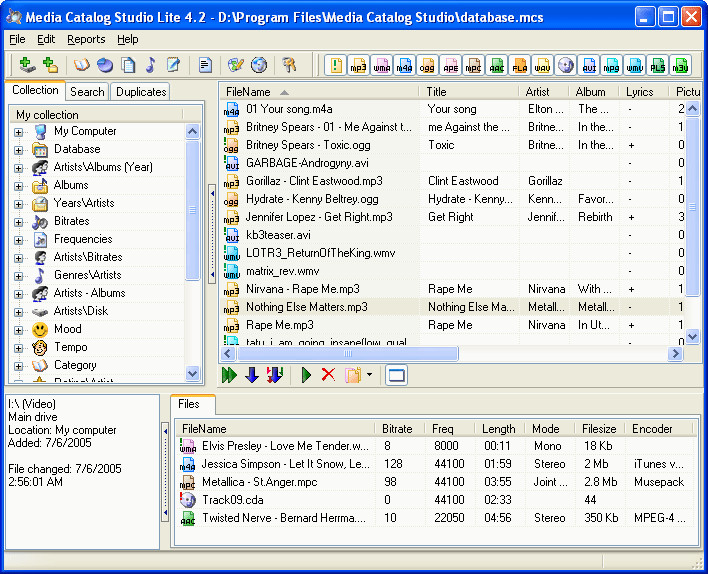Click the red X delete icon

tap(328, 375)
